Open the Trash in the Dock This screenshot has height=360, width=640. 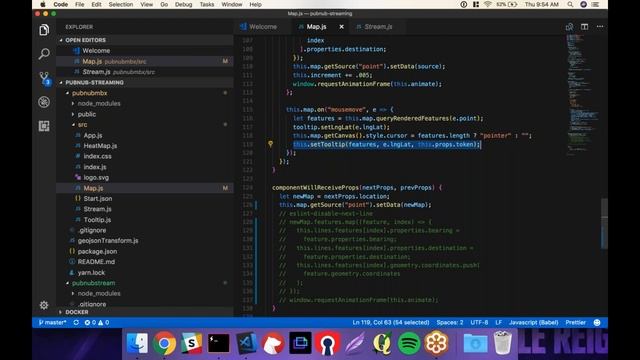click(x=502, y=343)
